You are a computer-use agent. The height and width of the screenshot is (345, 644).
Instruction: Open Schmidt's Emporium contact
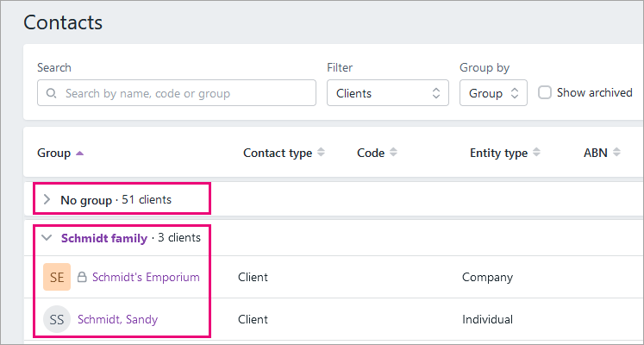coord(146,278)
